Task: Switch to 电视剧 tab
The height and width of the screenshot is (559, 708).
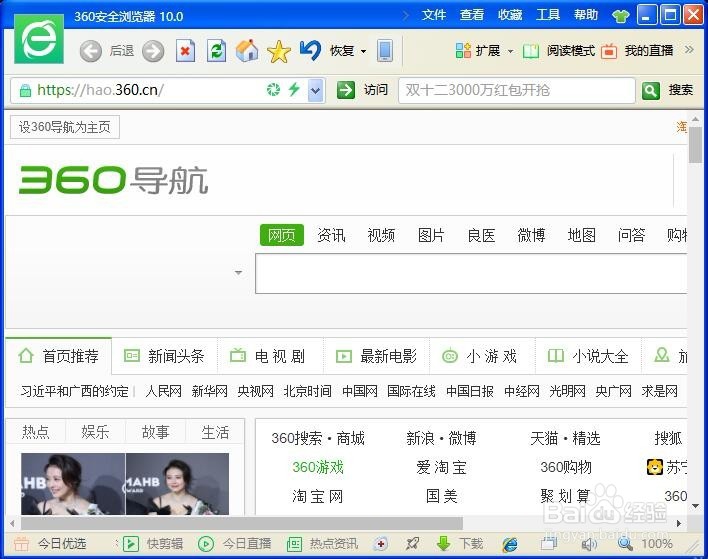Action: tap(270, 356)
